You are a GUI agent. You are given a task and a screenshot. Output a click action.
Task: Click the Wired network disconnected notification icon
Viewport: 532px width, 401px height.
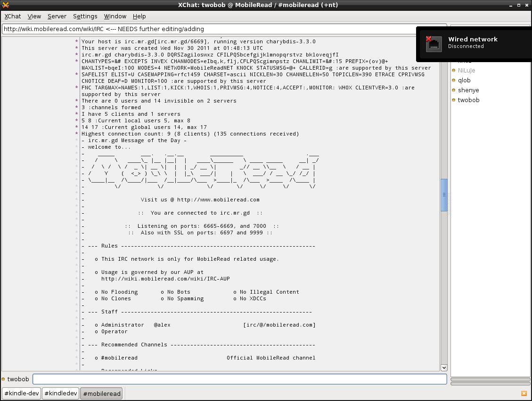[434, 44]
